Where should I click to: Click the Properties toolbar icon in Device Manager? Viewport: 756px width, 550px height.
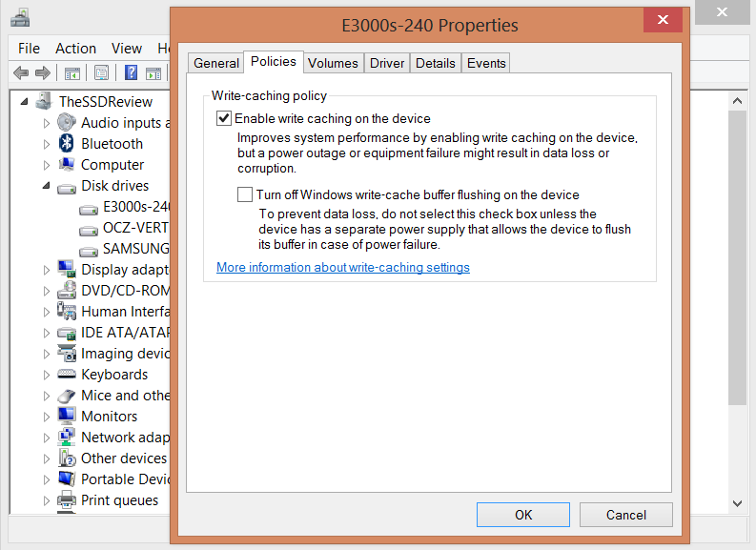(x=101, y=73)
